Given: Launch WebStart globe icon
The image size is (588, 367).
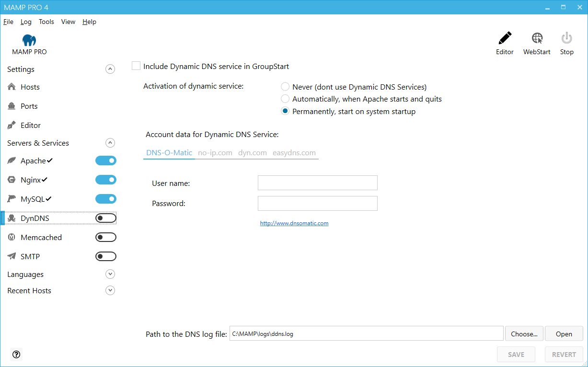Looking at the screenshot, I should 537,38.
